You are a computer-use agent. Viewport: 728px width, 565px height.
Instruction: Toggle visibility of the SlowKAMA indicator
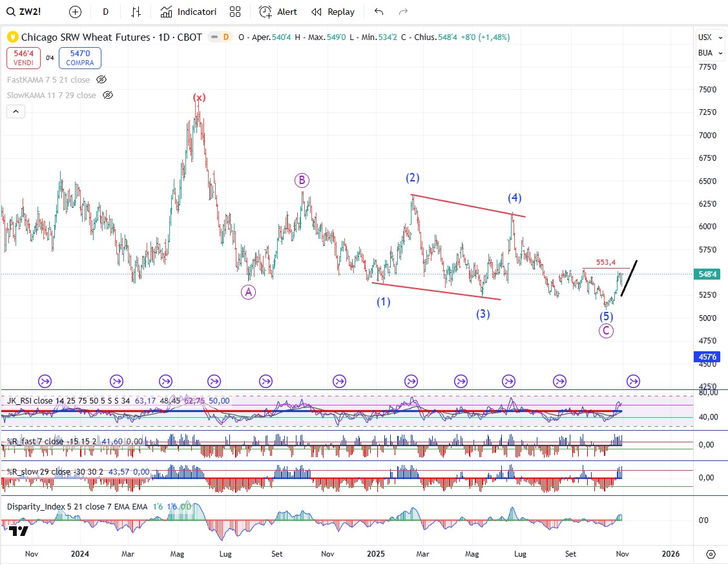108,95
